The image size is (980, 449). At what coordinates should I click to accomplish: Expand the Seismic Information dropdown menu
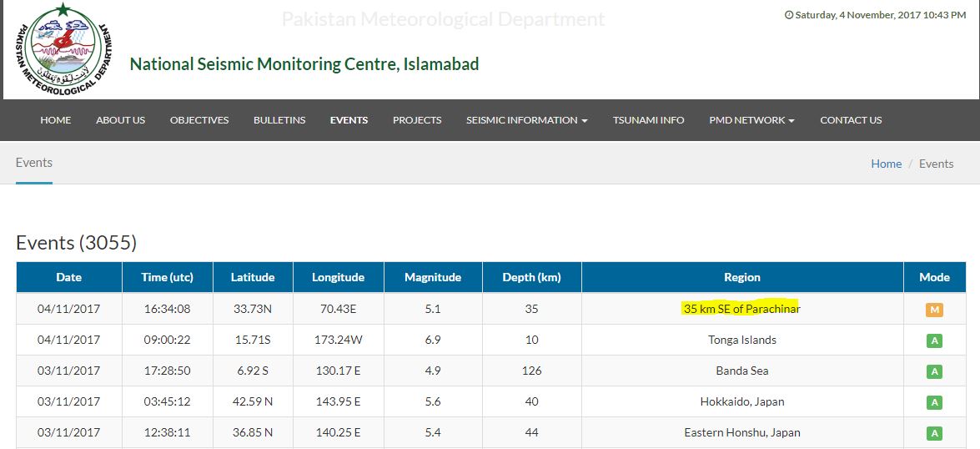coord(526,120)
